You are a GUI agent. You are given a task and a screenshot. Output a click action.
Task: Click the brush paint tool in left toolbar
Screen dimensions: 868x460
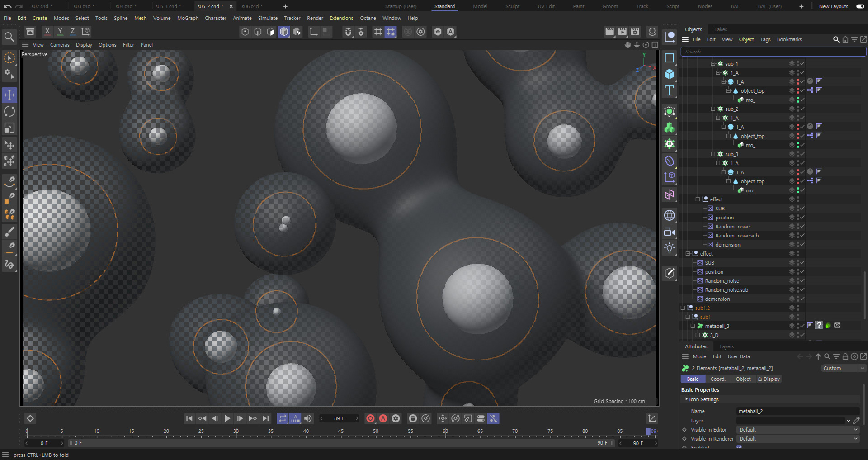click(x=9, y=232)
